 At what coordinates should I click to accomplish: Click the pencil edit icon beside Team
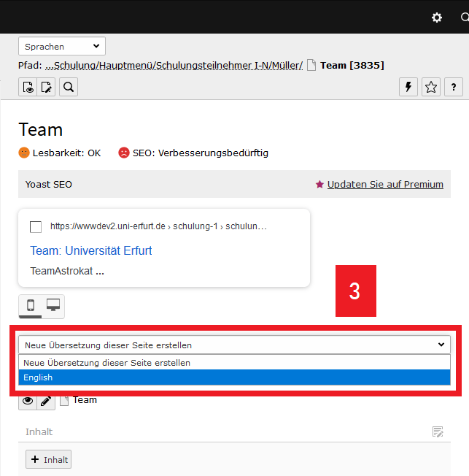click(x=47, y=401)
